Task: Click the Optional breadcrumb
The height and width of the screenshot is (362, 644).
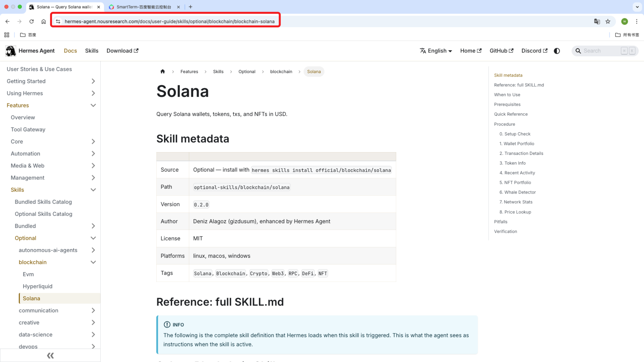Action: (247, 71)
